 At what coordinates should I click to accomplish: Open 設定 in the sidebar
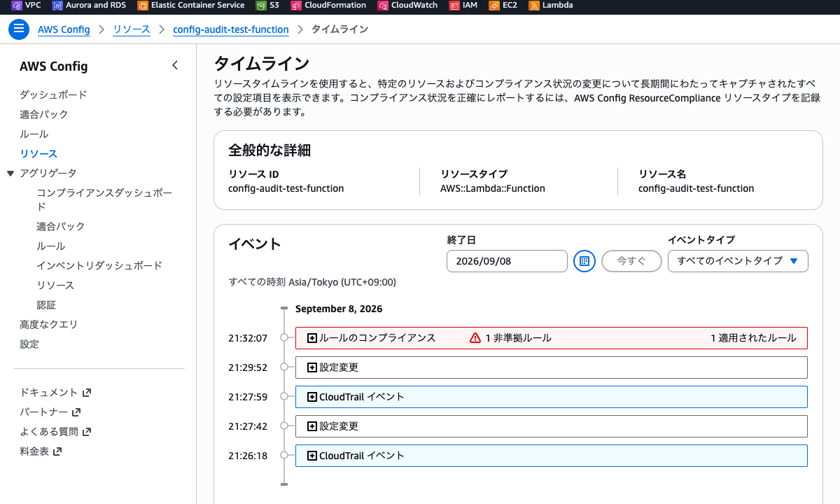tap(29, 344)
